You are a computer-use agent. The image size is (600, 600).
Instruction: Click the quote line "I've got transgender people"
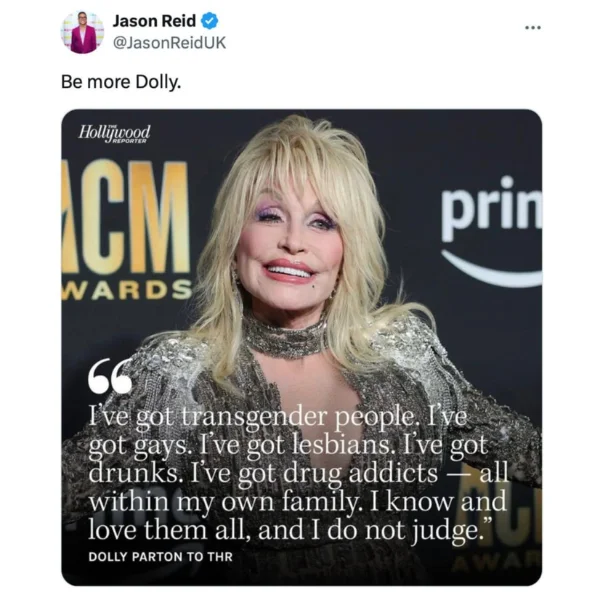point(252,417)
